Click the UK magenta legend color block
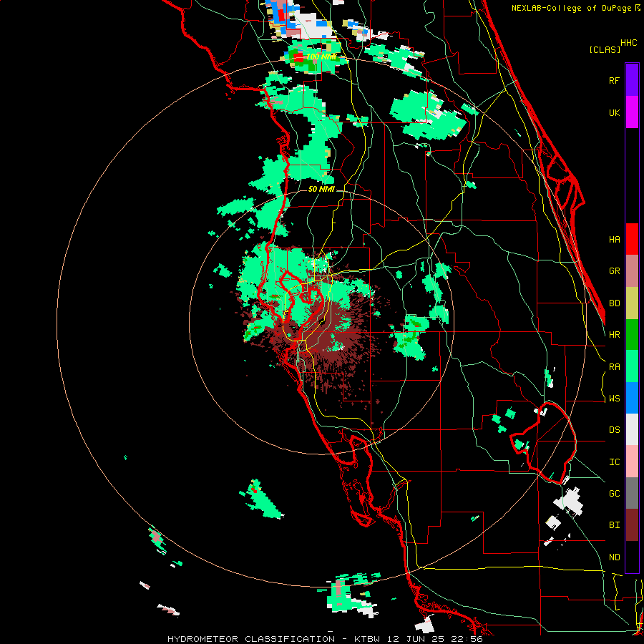The width and height of the screenshot is (644, 644). pos(632,112)
